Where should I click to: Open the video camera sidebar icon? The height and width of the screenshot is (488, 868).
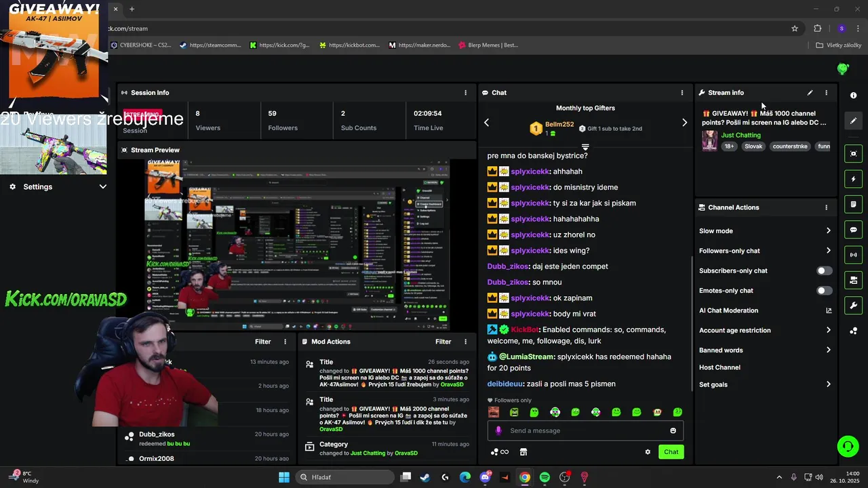853,280
